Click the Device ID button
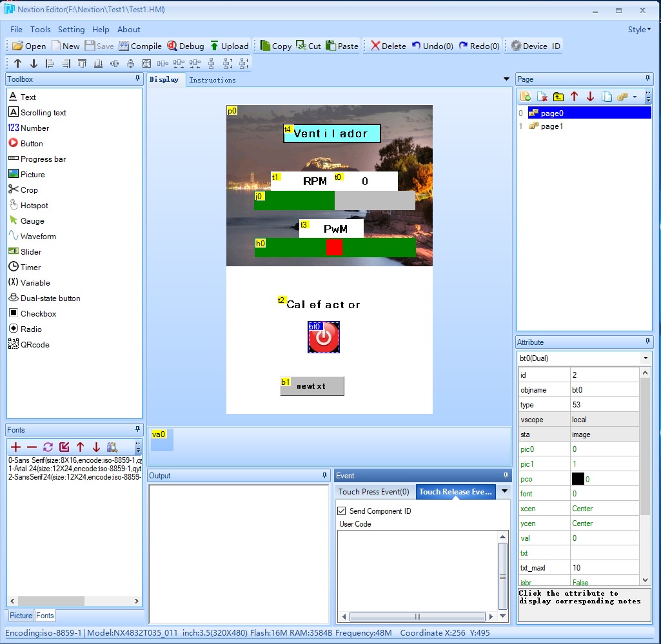This screenshot has height=644, width=661. click(535, 46)
